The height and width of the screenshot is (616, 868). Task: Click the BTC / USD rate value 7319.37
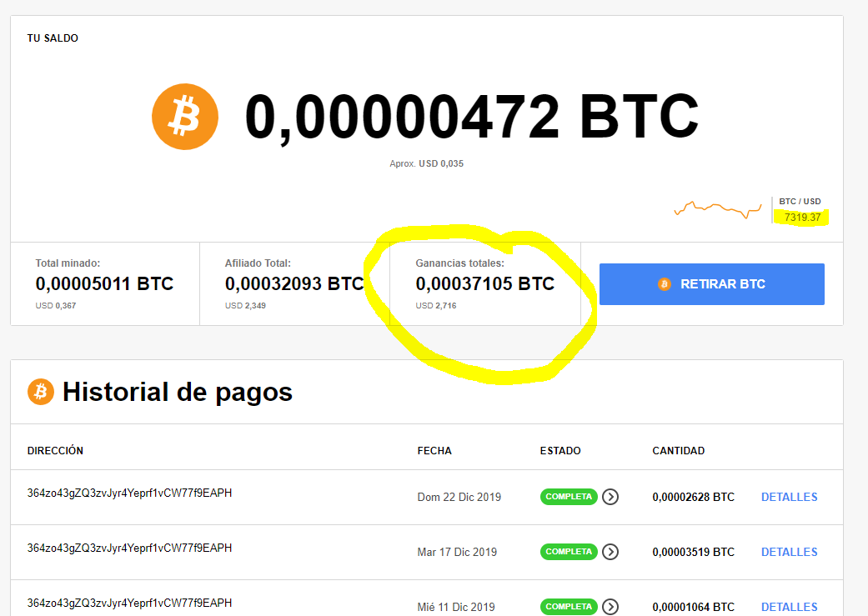tap(802, 217)
